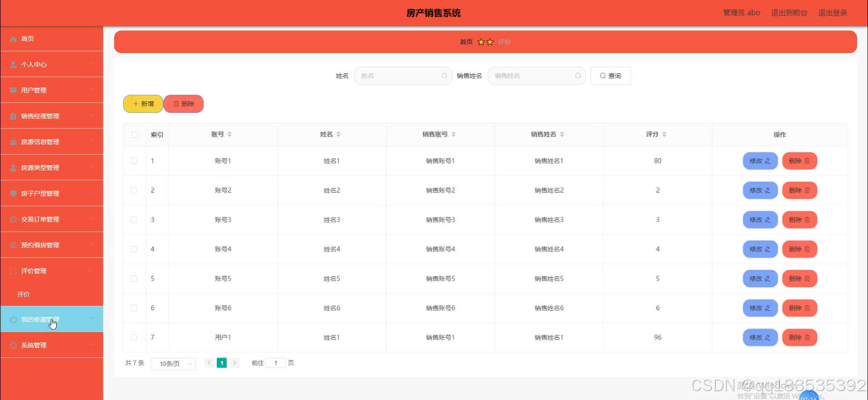868x400 pixels.
Task: Click the person icon beside 个人中心
Action: [x=13, y=65]
